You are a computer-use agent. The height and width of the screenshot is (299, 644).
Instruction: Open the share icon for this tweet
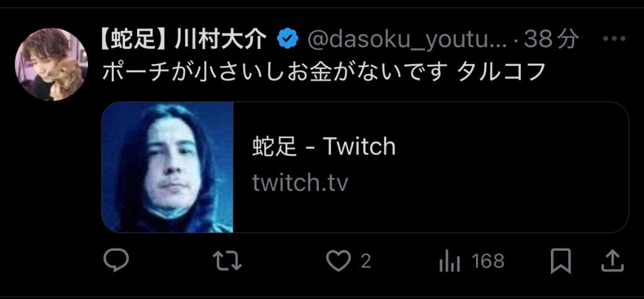[x=613, y=261]
